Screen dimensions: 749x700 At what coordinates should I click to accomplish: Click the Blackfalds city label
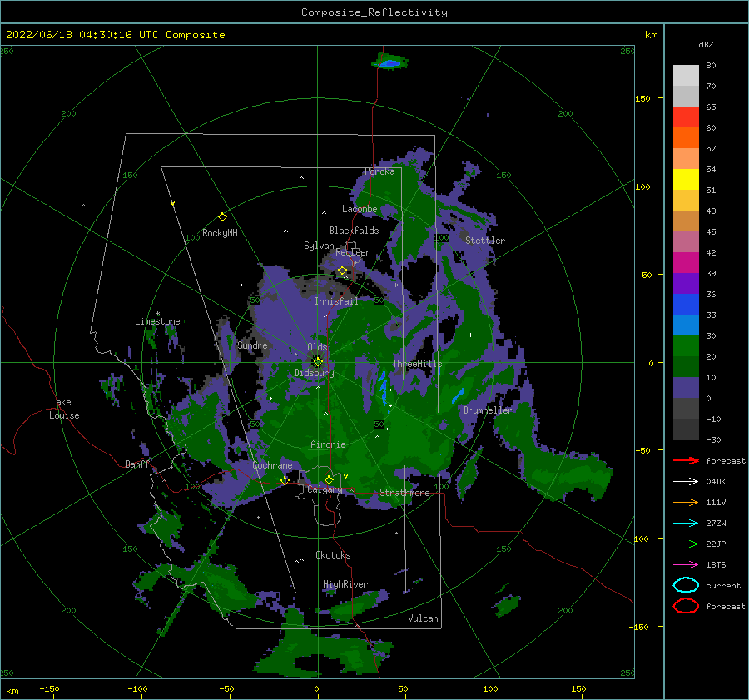point(354,231)
